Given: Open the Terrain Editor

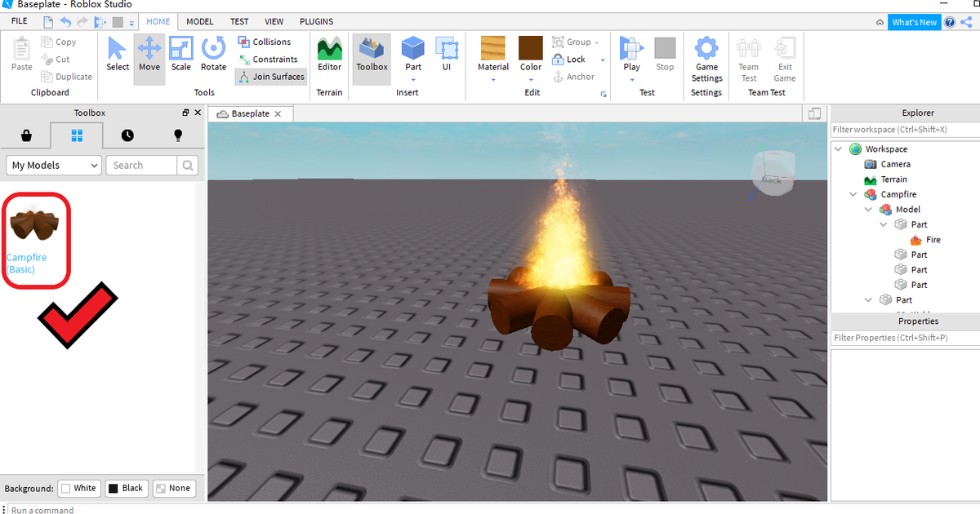Looking at the screenshot, I should tap(329, 55).
